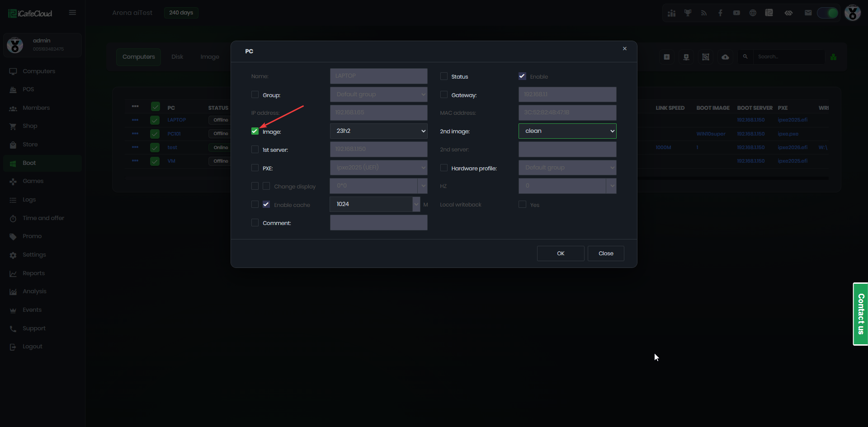Open the mail envelope icon
Screen dimensions: 868x427
point(808,13)
